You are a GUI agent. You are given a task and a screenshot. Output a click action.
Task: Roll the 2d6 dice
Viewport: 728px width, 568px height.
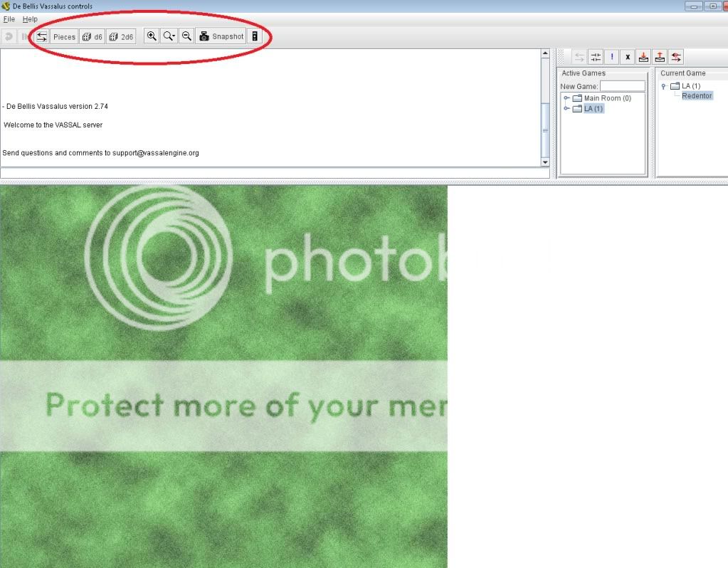[x=121, y=37]
